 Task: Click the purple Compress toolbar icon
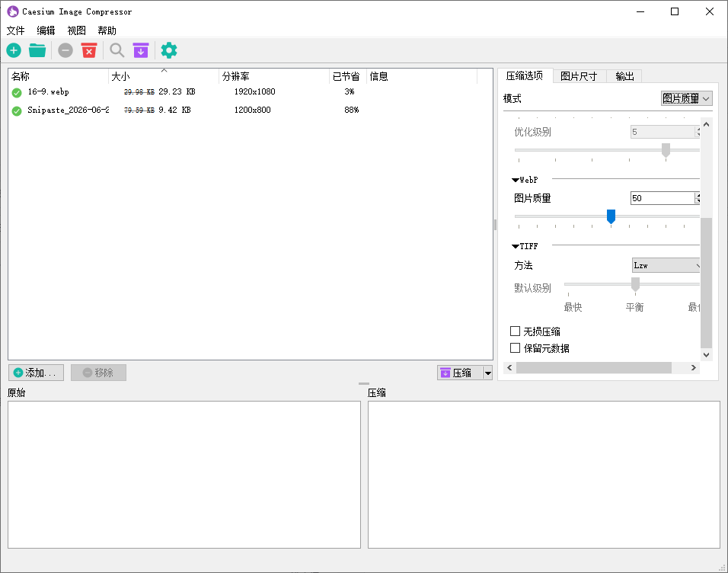click(x=141, y=50)
